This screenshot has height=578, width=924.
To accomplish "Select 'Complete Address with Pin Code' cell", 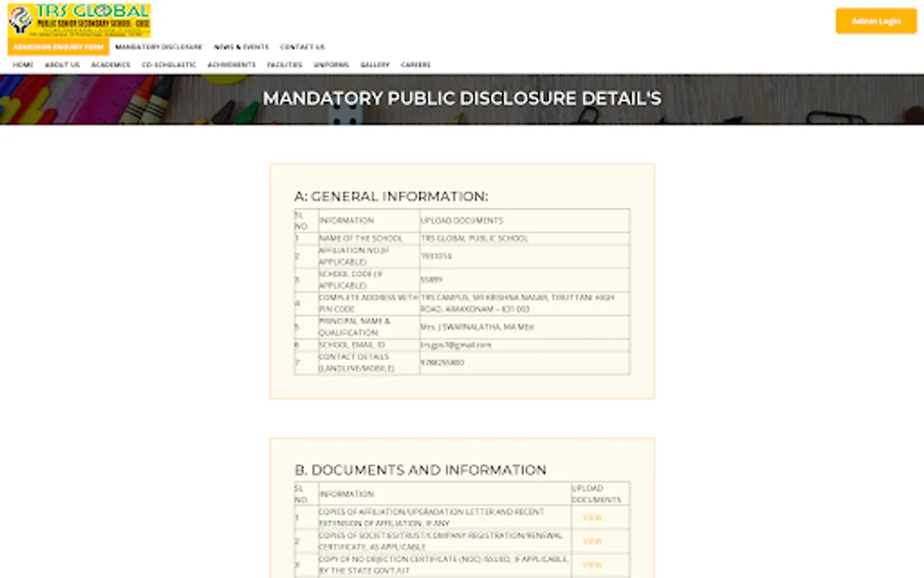I will pos(369,304).
